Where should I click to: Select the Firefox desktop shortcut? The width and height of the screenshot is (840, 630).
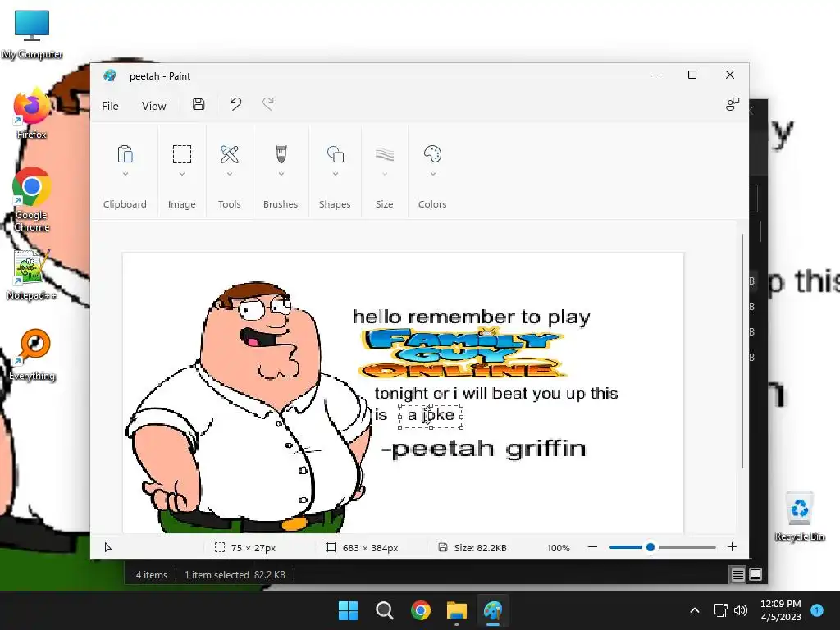click(x=32, y=113)
